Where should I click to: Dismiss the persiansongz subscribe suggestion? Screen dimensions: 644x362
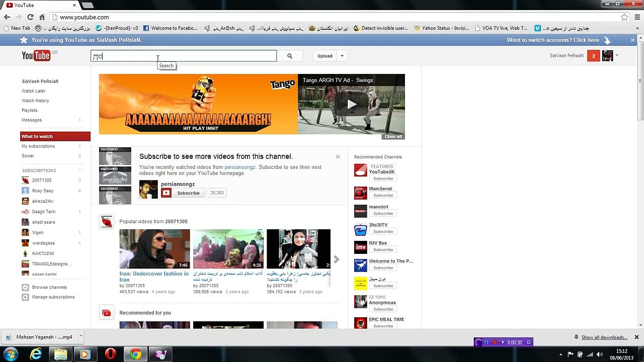(338, 156)
